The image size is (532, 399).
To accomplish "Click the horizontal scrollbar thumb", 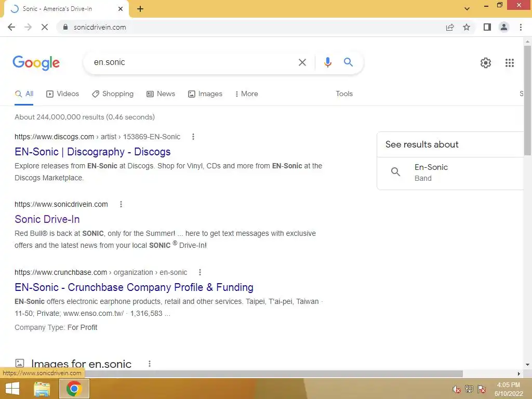I will tap(273, 374).
